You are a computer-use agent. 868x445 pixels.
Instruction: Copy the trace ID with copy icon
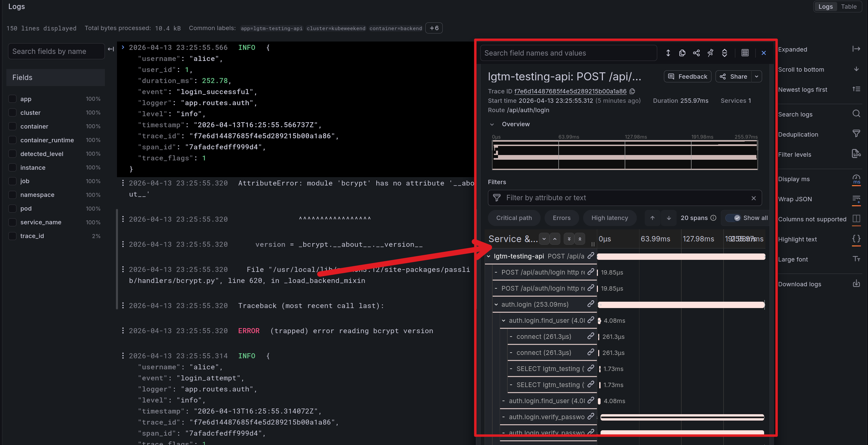pos(632,91)
